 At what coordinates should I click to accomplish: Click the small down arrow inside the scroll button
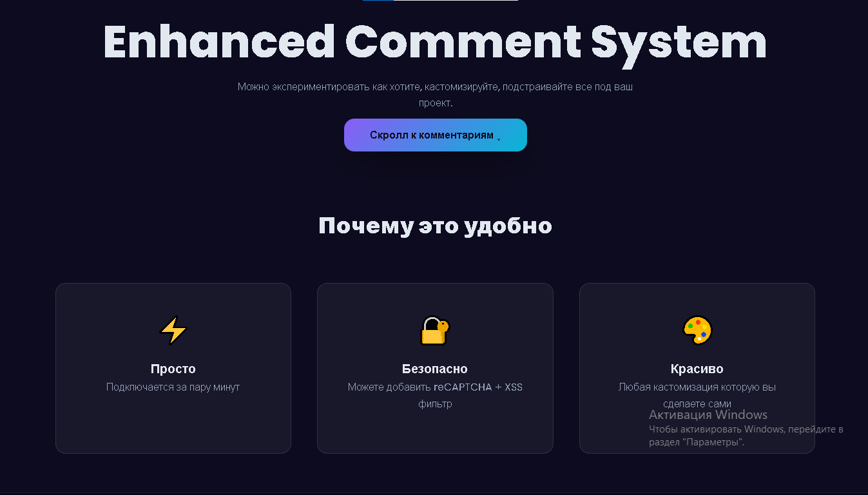pyautogui.click(x=499, y=138)
